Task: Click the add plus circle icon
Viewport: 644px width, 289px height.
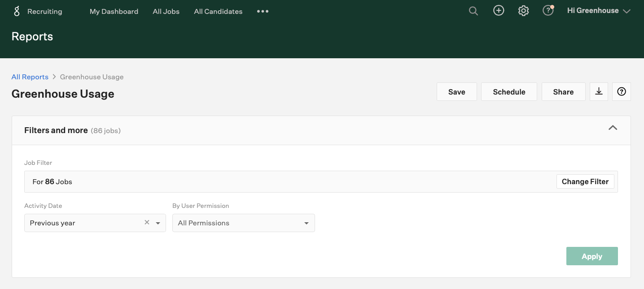Action: coord(499,11)
